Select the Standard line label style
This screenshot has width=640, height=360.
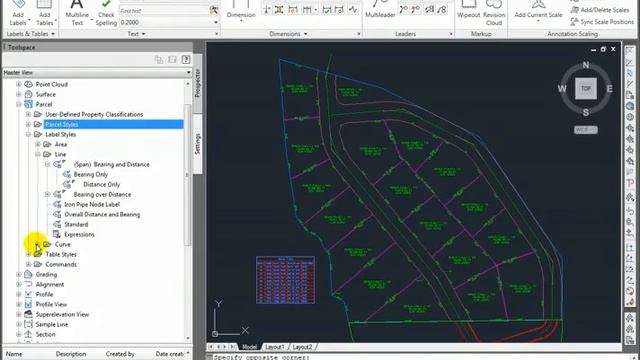click(76, 224)
